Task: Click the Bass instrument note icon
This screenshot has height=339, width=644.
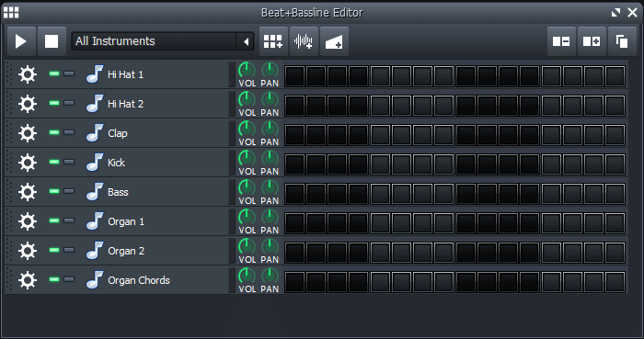Action: click(95, 192)
